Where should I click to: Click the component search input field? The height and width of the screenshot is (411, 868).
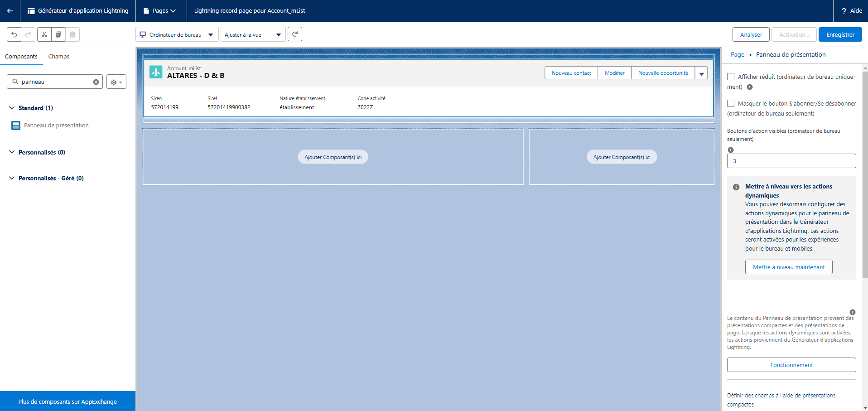[x=55, y=82]
